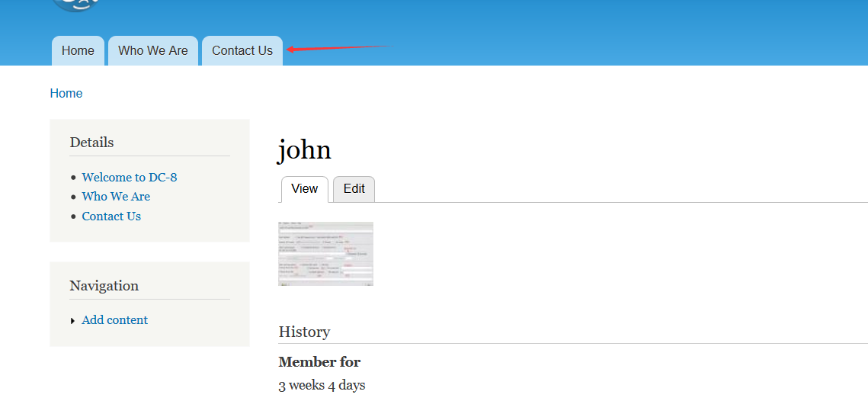Open Contact Us link in Details block
Viewport: 868px width, 401px height.
[111, 216]
